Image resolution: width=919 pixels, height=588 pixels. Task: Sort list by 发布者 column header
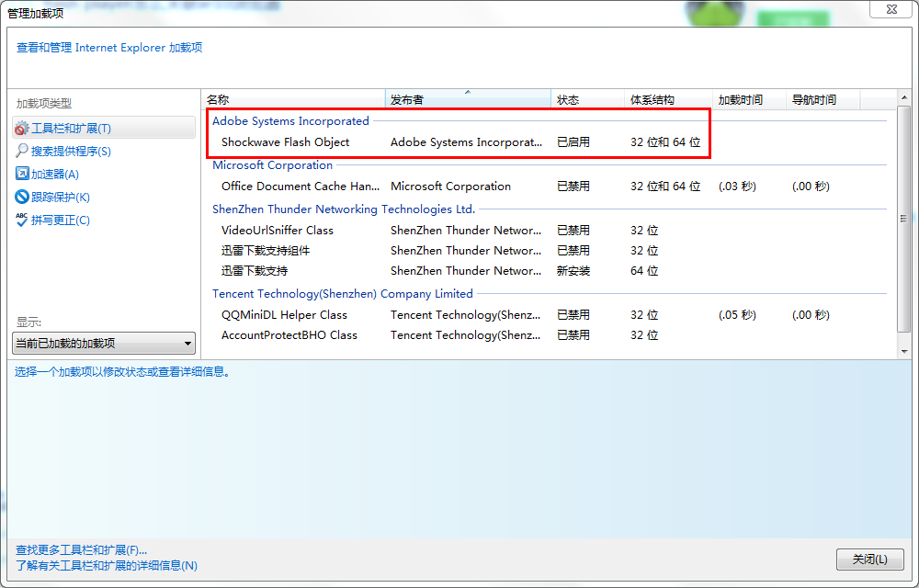click(x=469, y=99)
